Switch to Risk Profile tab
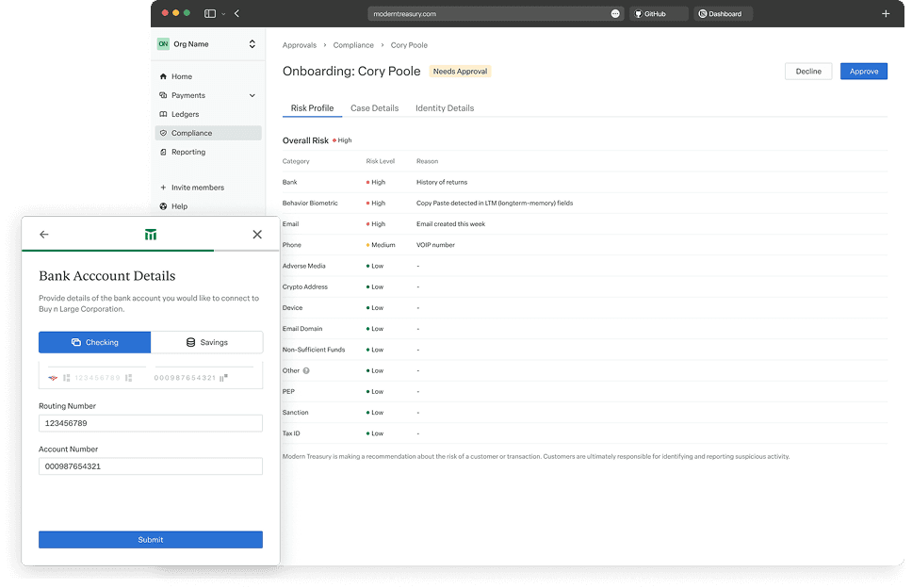Image resolution: width=912 pixels, height=588 pixels. tap(312, 108)
